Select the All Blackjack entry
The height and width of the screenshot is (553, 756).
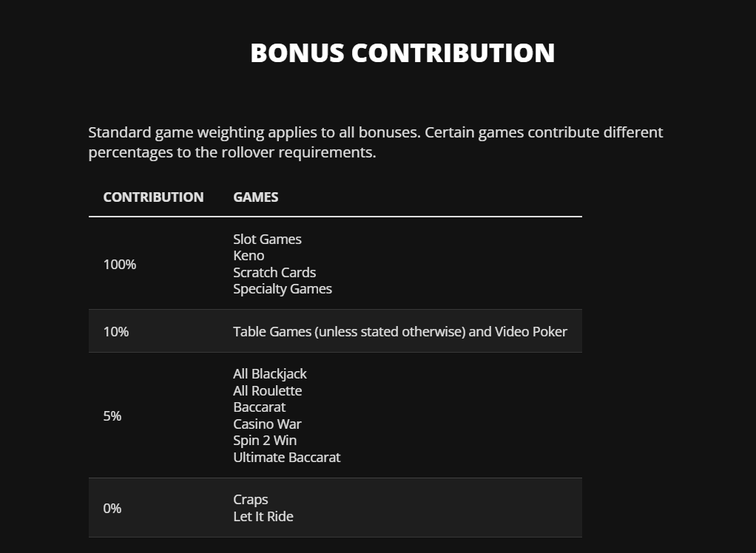270,374
